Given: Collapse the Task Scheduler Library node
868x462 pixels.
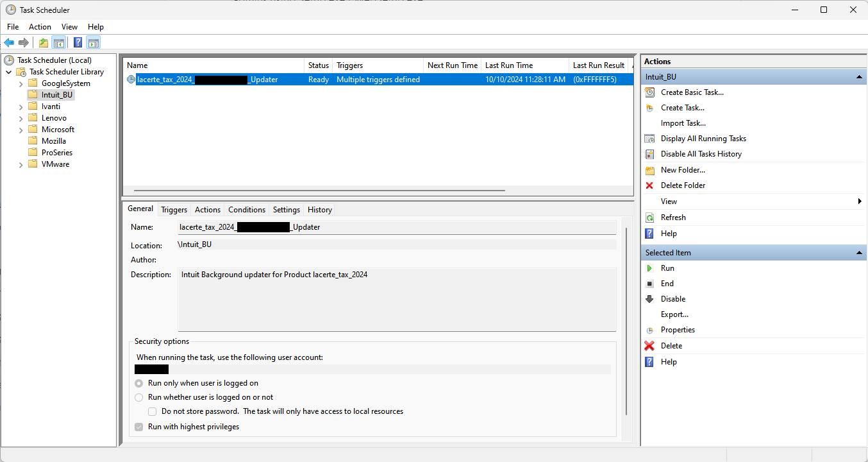Looking at the screenshot, I should coord(9,72).
